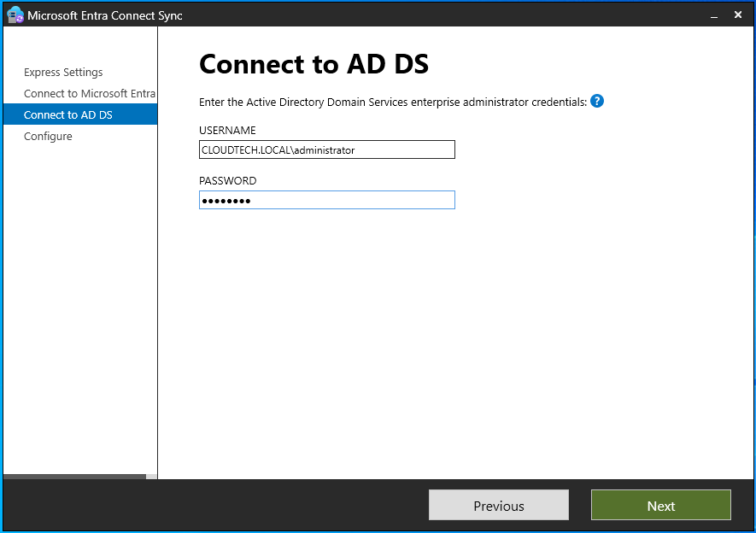Viewport: 756px width, 533px height.
Task: Click the sidebar scrollbar track right of thumb
Action: click(151, 476)
